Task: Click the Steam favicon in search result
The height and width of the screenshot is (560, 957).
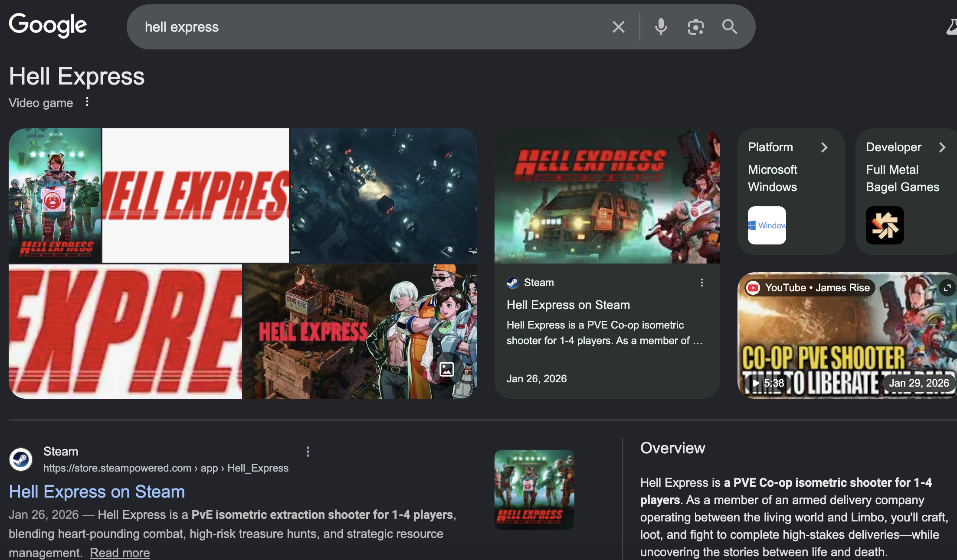Action: [20, 459]
